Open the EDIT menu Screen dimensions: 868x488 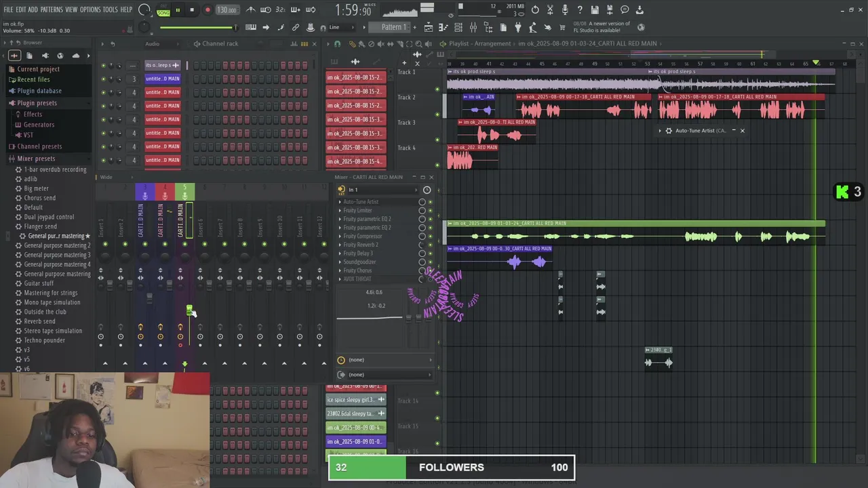[21, 9]
